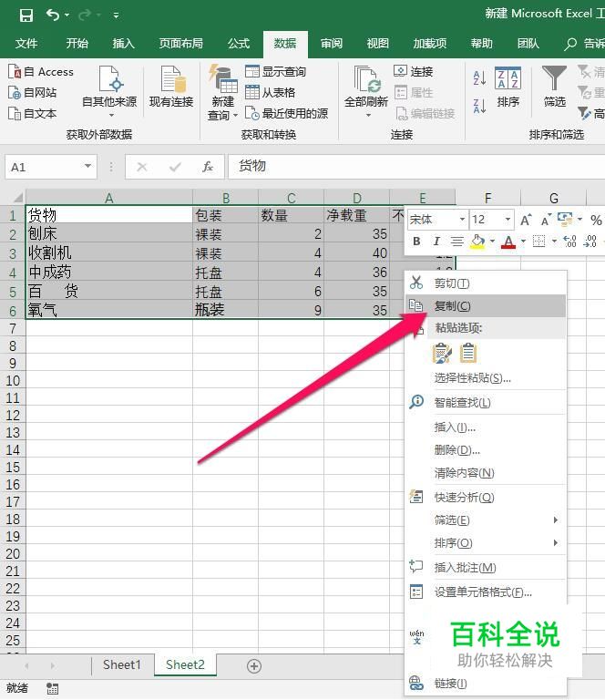Click 显示查询 button
Viewport: 605px width, 700px height.
[x=276, y=71]
